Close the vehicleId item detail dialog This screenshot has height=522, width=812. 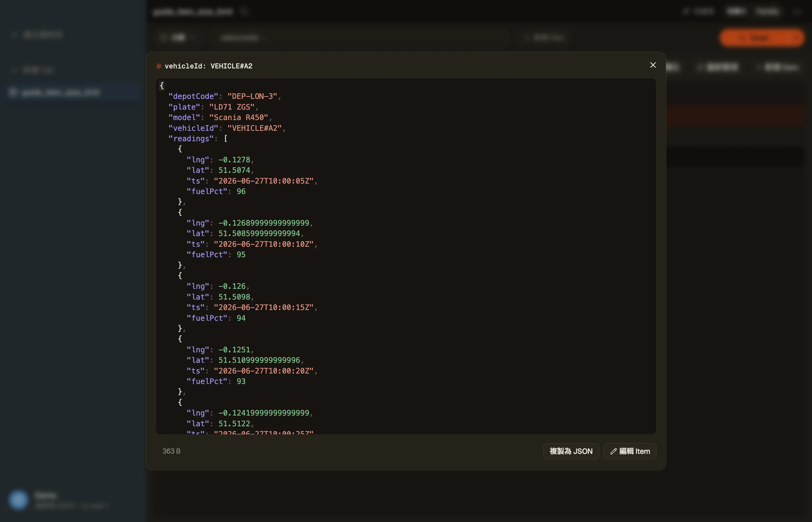[653, 65]
